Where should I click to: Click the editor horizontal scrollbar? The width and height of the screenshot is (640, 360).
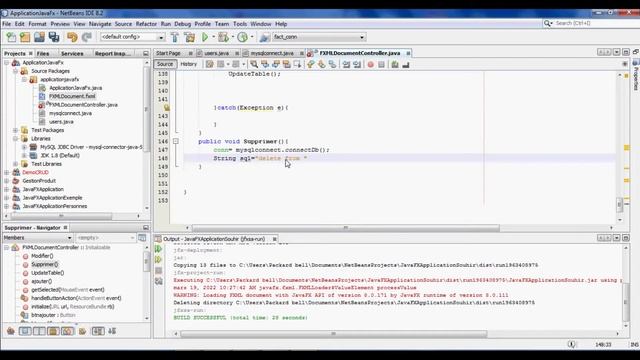346,228
